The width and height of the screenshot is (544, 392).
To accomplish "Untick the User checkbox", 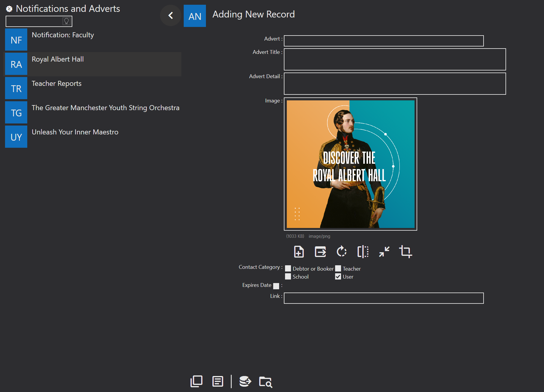I will 338,277.
